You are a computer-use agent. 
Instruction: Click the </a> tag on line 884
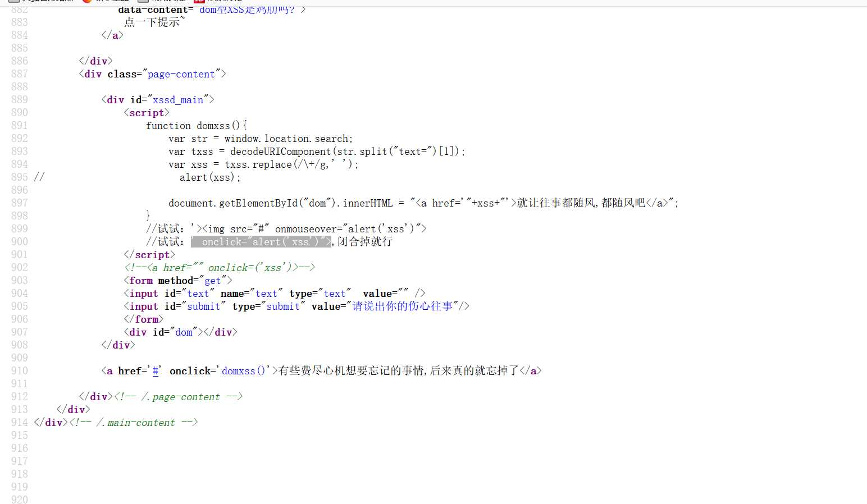coord(112,35)
